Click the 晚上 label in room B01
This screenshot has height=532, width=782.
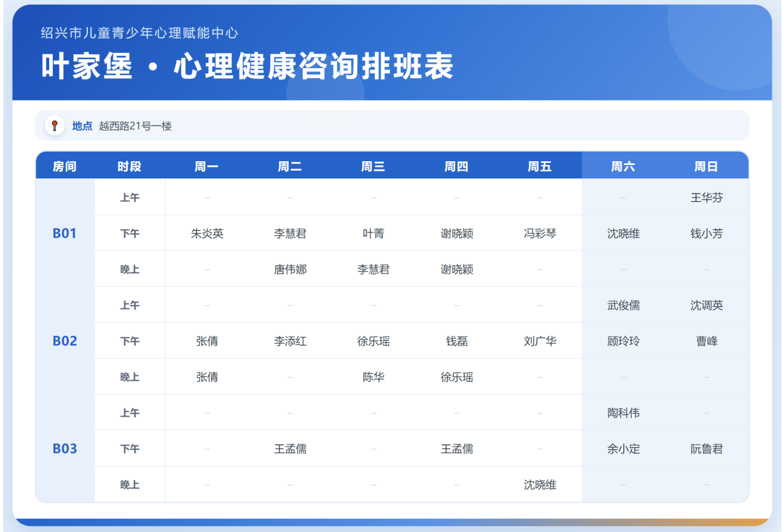(130, 270)
